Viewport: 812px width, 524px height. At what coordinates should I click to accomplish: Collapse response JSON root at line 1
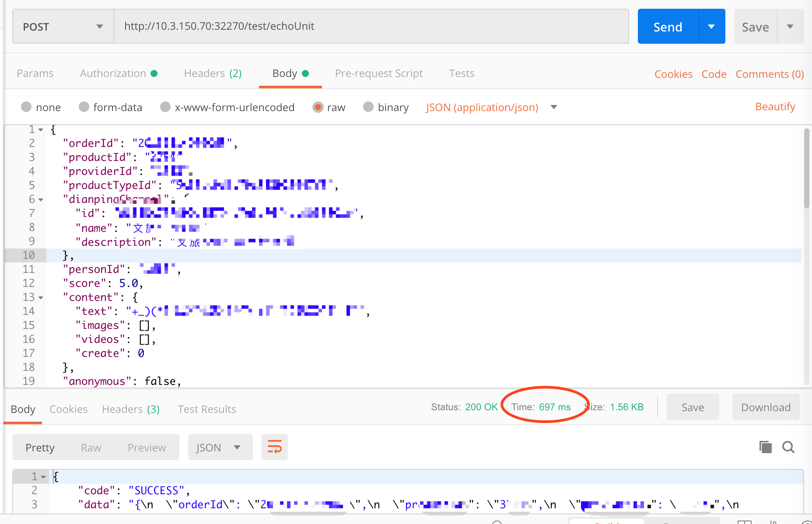(43, 477)
